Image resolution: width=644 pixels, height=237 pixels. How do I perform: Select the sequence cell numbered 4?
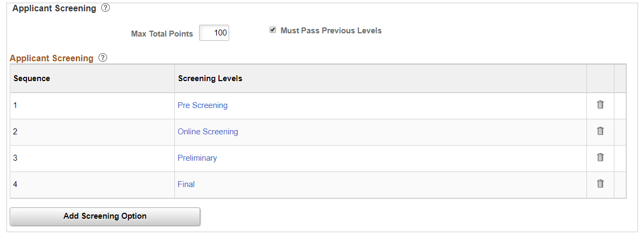pos(92,184)
